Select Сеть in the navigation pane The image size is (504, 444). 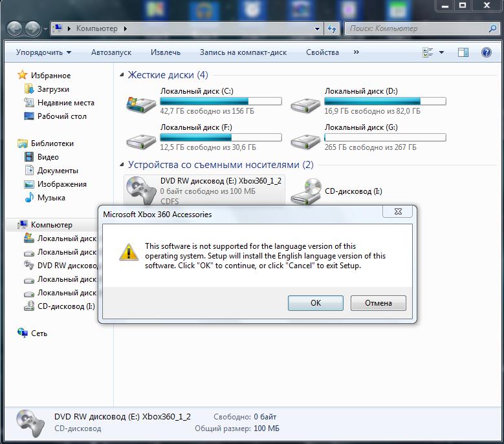click(x=39, y=333)
